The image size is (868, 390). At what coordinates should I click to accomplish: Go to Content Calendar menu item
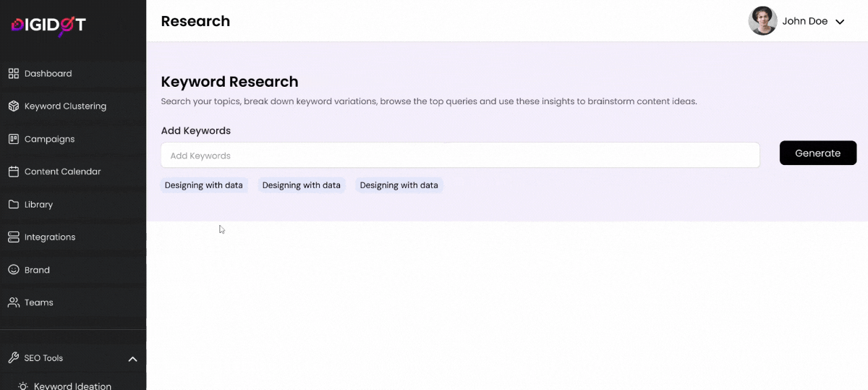pyautogui.click(x=63, y=171)
